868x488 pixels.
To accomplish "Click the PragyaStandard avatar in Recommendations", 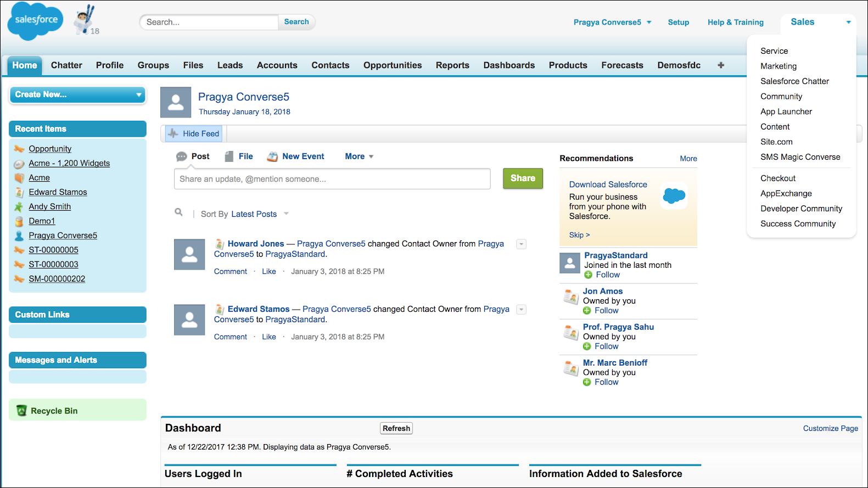I will pyautogui.click(x=570, y=263).
